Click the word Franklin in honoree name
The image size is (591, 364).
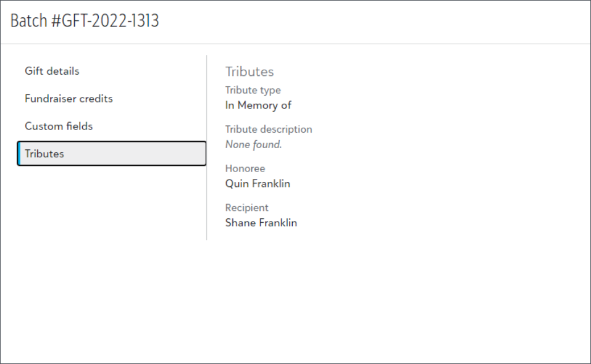click(271, 184)
